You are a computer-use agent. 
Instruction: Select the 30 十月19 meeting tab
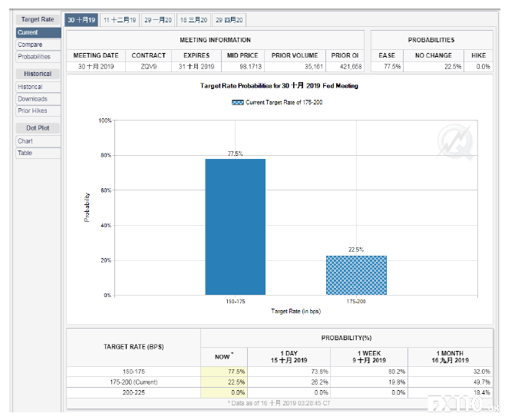point(81,20)
